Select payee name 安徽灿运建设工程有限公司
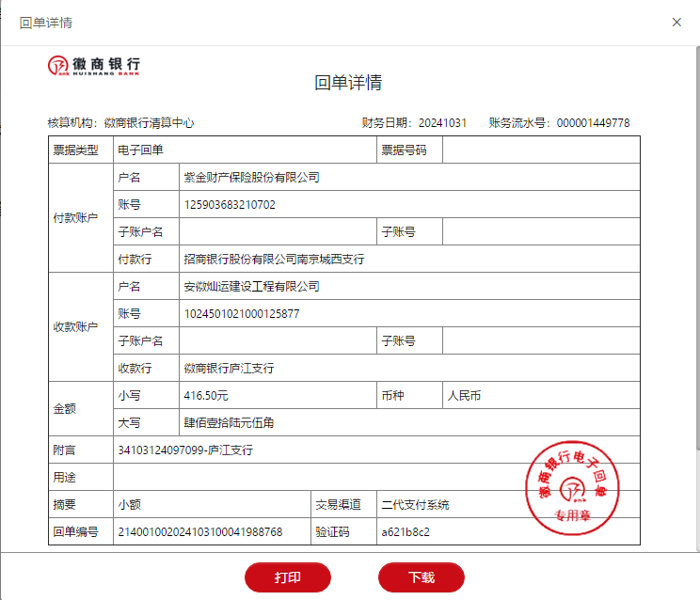700x600 pixels. click(251, 286)
